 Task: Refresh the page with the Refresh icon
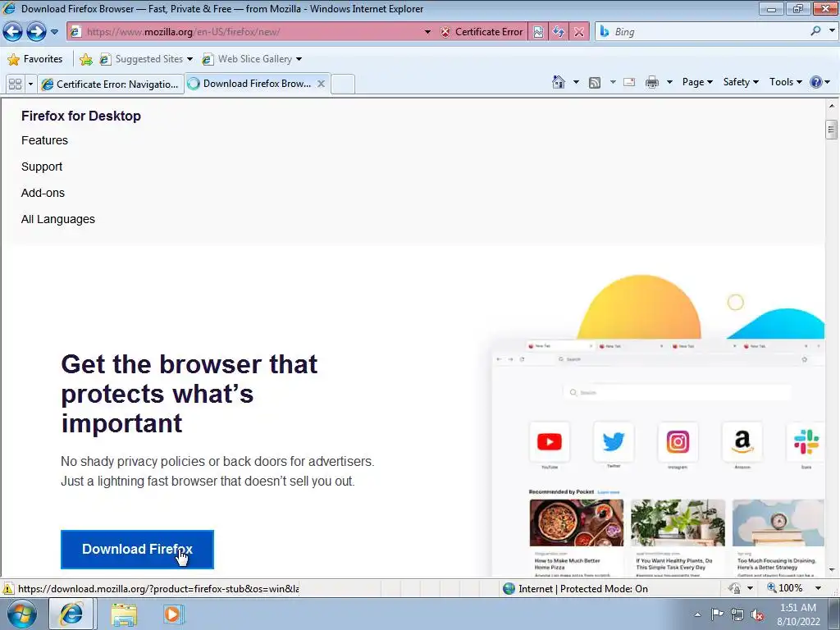(x=558, y=32)
